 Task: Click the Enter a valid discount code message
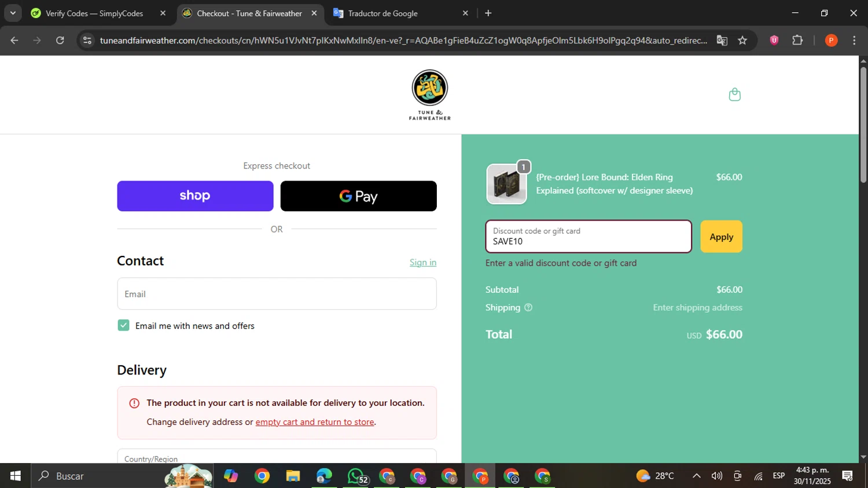(x=561, y=263)
